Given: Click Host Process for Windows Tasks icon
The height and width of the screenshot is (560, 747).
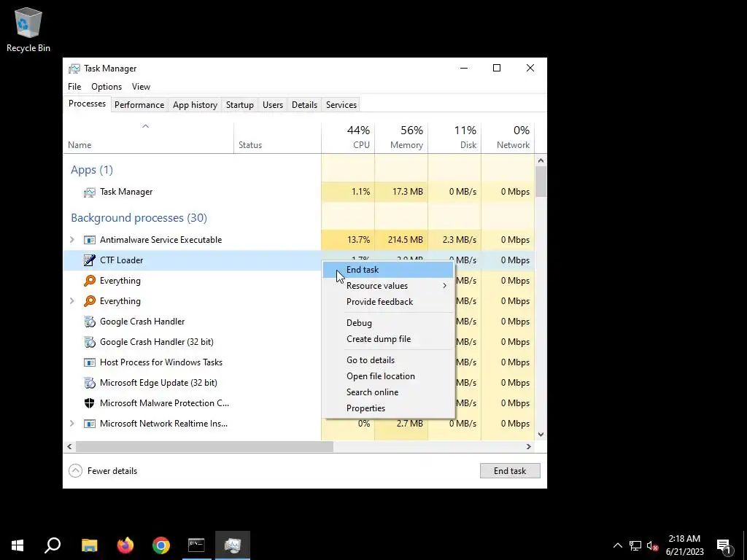Looking at the screenshot, I should point(89,362).
